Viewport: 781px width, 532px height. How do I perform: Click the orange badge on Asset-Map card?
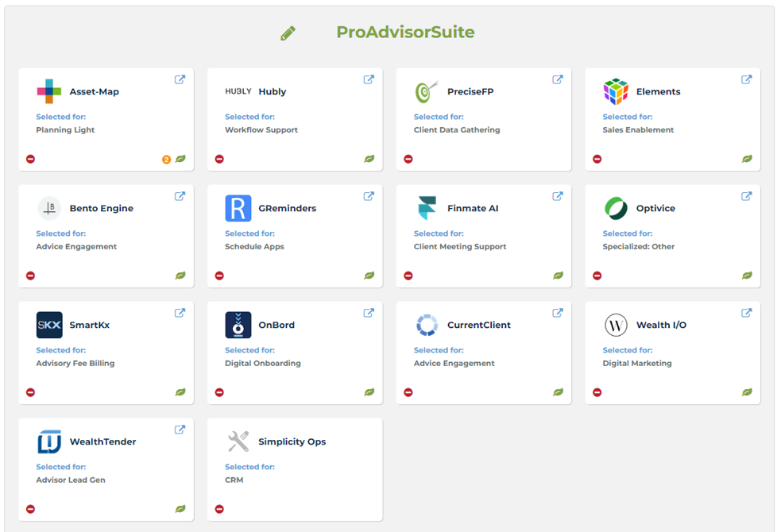[165, 159]
